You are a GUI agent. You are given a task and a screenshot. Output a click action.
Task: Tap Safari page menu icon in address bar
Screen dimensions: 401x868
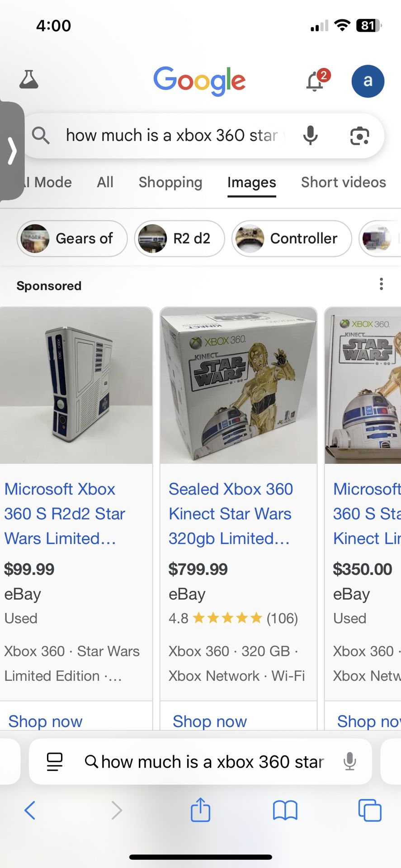(x=55, y=762)
